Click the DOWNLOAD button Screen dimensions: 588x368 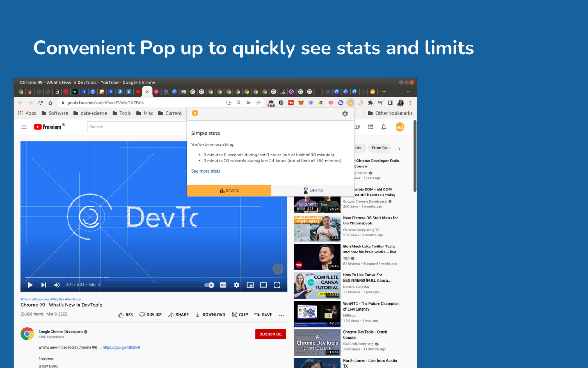pos(210,315)
